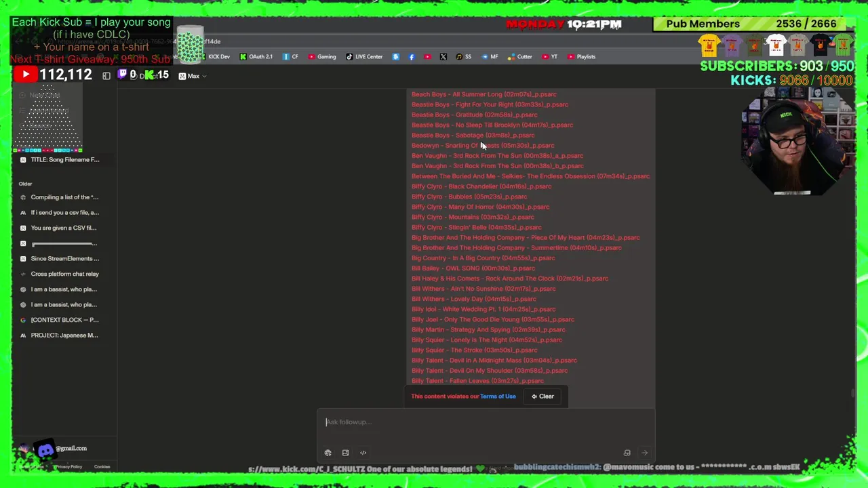Open the X (Twitter) bookmark icon
Viewport: 868px width, 488px height.
443,57
